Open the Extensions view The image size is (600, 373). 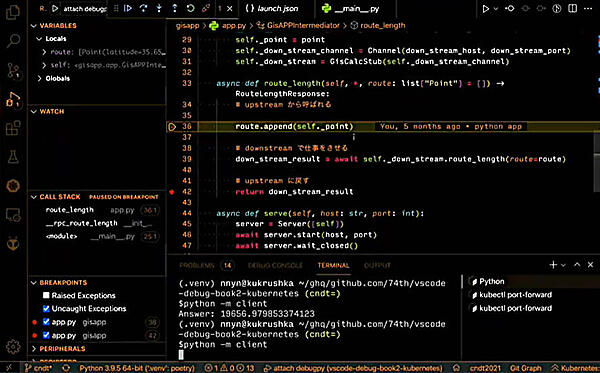click(13, 128)
